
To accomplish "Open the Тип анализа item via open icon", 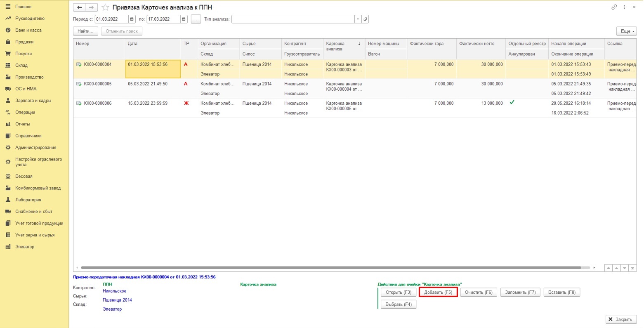I will pos(365,19).
